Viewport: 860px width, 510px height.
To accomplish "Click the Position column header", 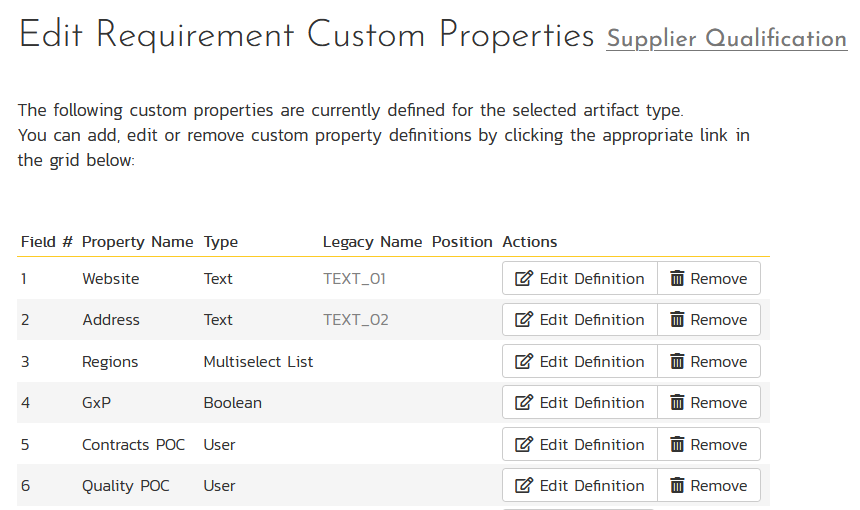I will pos(462,242).
